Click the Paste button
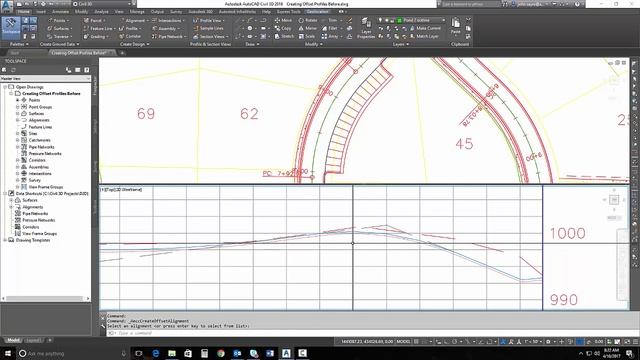Viewport: 640px width, 360px height. click(x=456, y=26)
